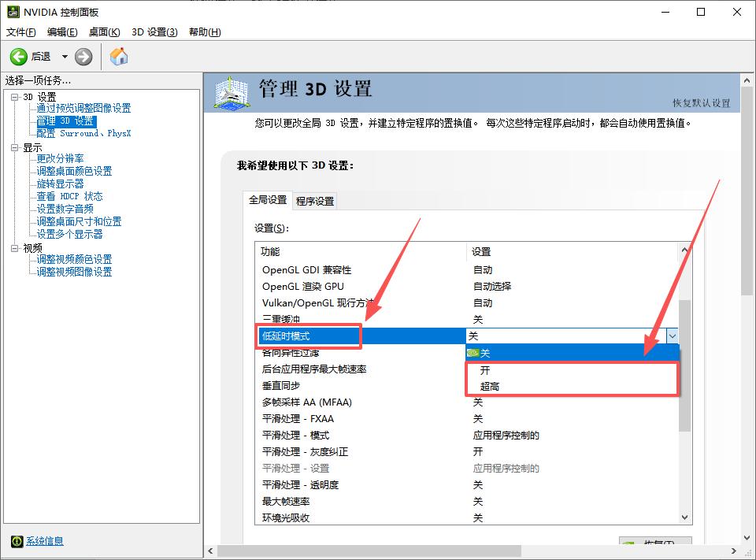Click 设置 column header
The height and width of the screenshot is (560, 756).
pyautogui.click(x=573, y=252)
